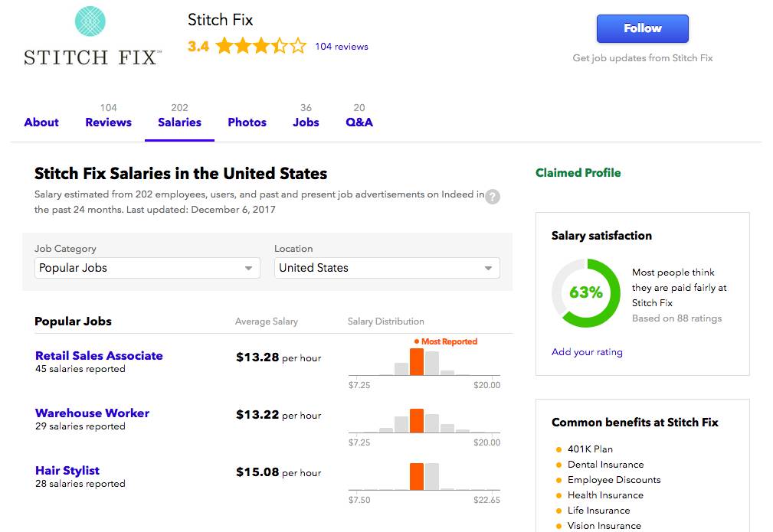The height and width of the screenshot is (532, 773).
Task: Click the Follow button
Action: (642, 28)
